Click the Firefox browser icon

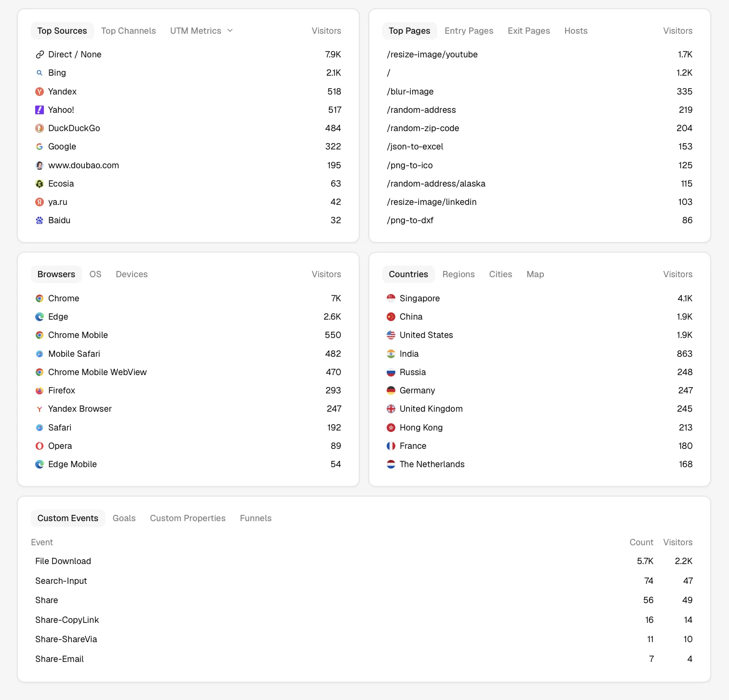(x=40, y=390)
